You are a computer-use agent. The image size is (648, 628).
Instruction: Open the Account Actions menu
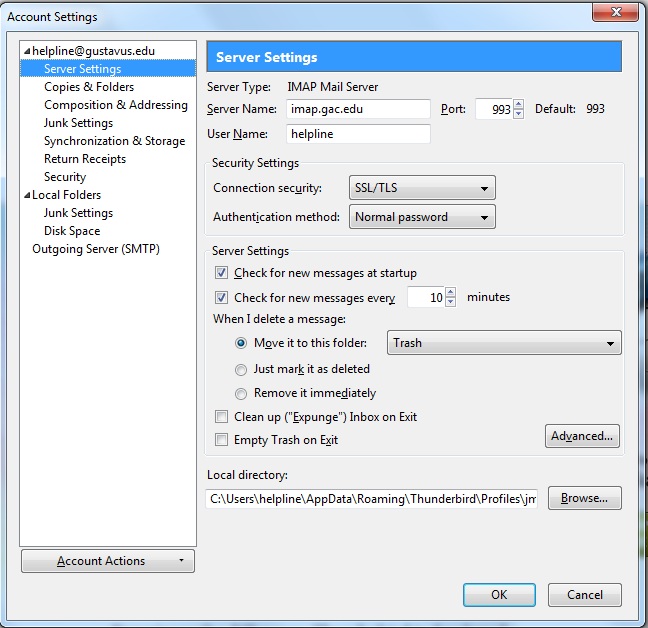click(108, 561)
